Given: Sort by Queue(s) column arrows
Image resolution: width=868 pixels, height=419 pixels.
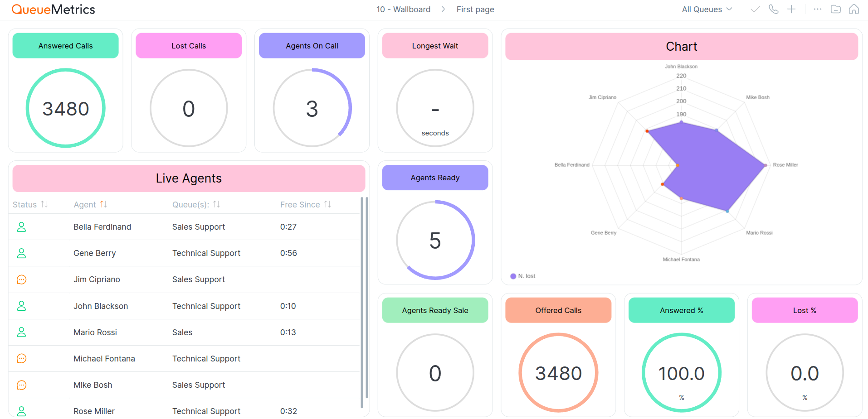Looking at the screenshot, I should [216, 204].
